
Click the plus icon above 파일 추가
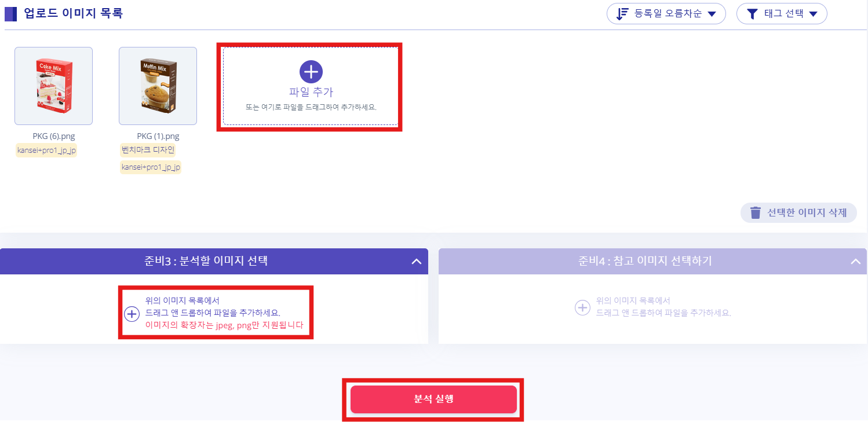[311, 71]
